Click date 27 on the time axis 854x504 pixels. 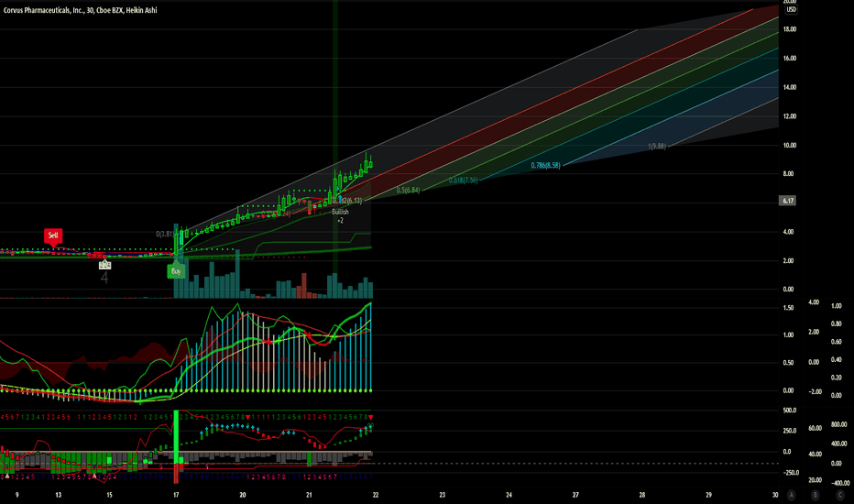575,495
